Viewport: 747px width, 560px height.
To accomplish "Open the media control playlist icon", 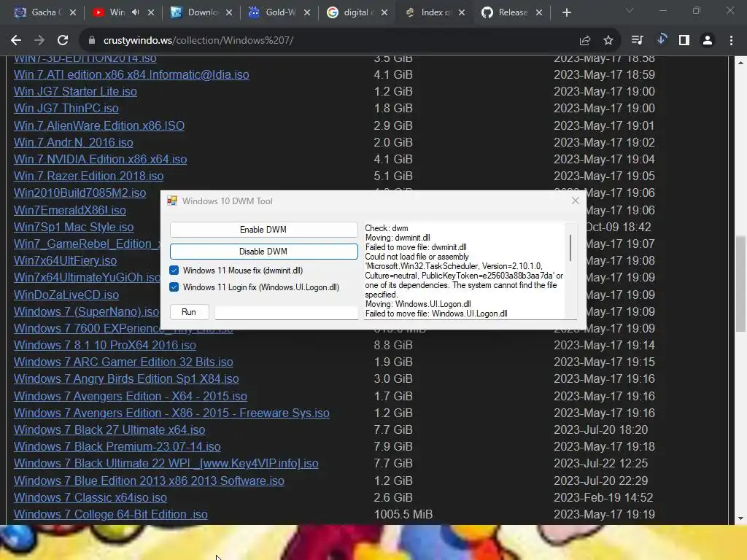I will (638, 41).
